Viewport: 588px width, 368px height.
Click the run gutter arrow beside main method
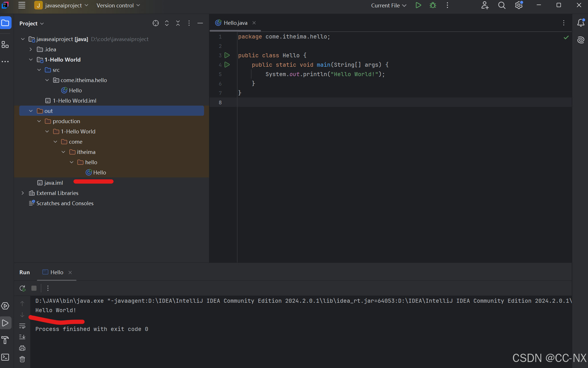pos(227,65)
